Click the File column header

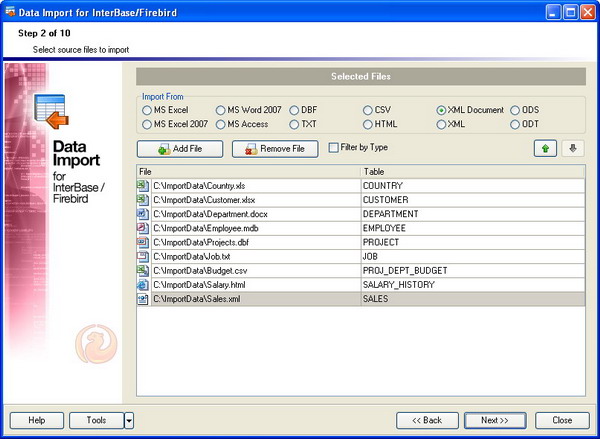click(x=249, y=172)
